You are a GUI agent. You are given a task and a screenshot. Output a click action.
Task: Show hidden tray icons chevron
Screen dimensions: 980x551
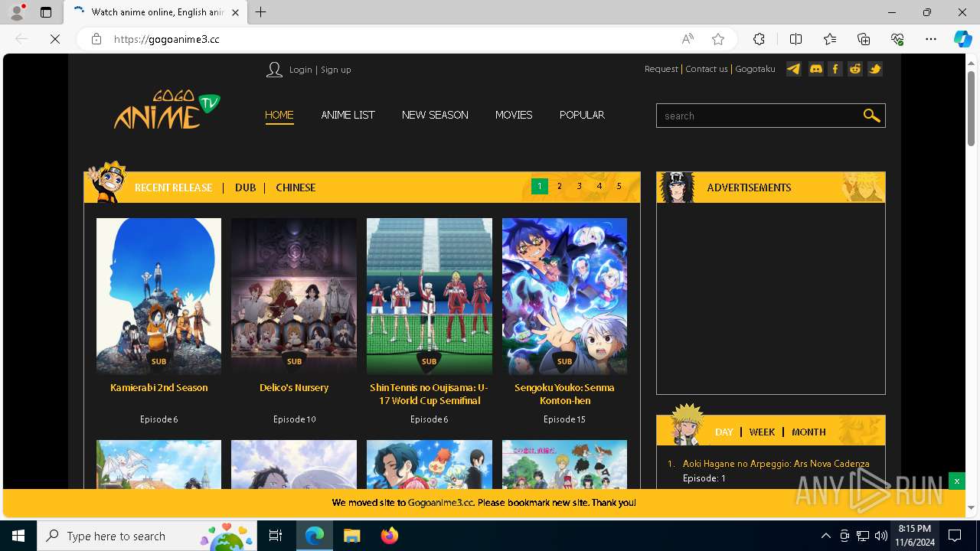click(825, 536)
